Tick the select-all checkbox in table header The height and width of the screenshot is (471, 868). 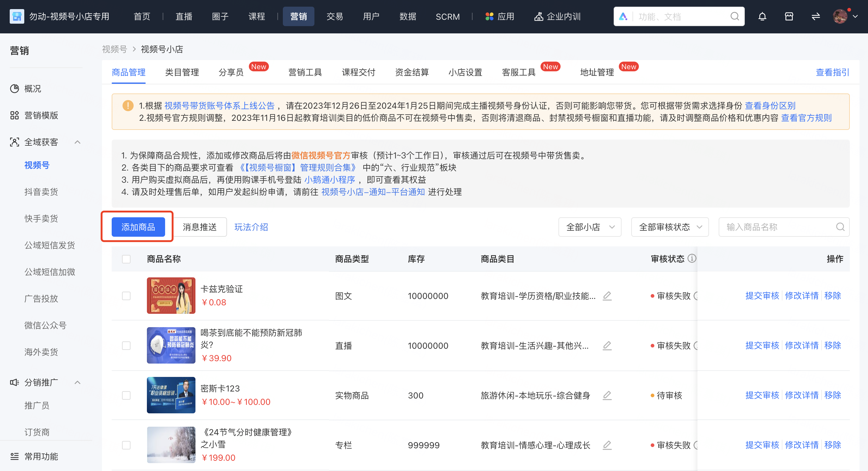pyautogui.click(x=126, y=259)
